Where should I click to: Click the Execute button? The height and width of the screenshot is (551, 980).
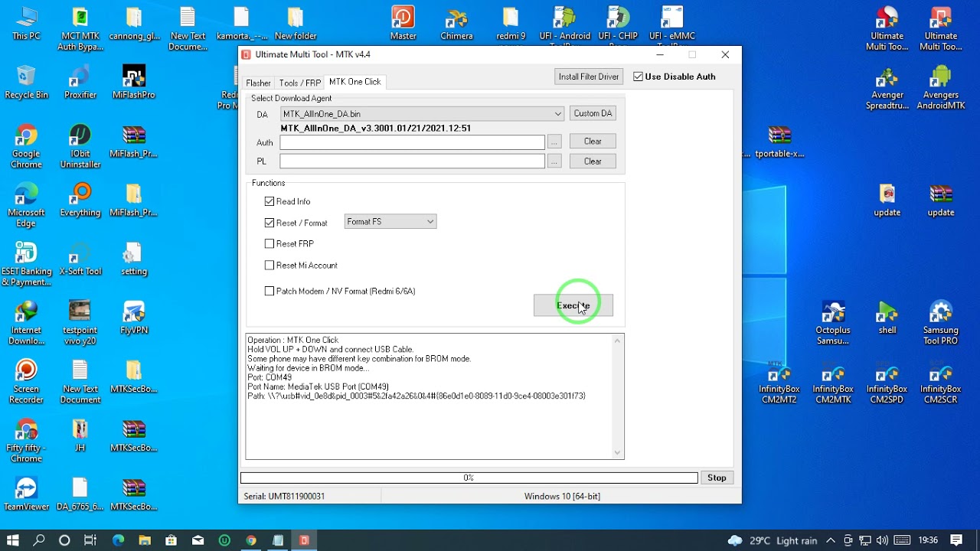(573, 305)
